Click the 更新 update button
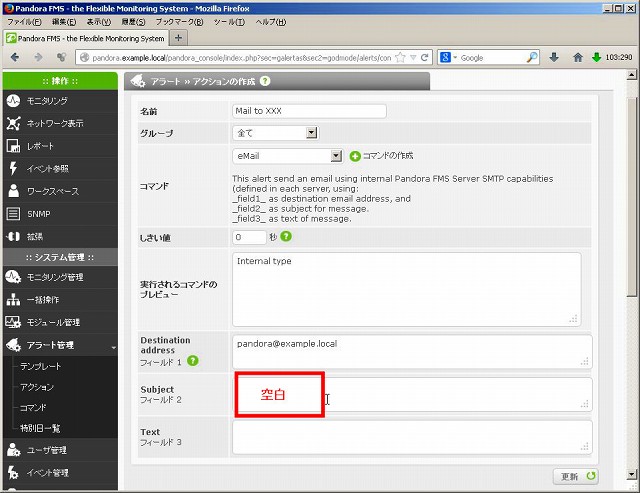This screenshot has height=493, width=640. click(576, 476)
